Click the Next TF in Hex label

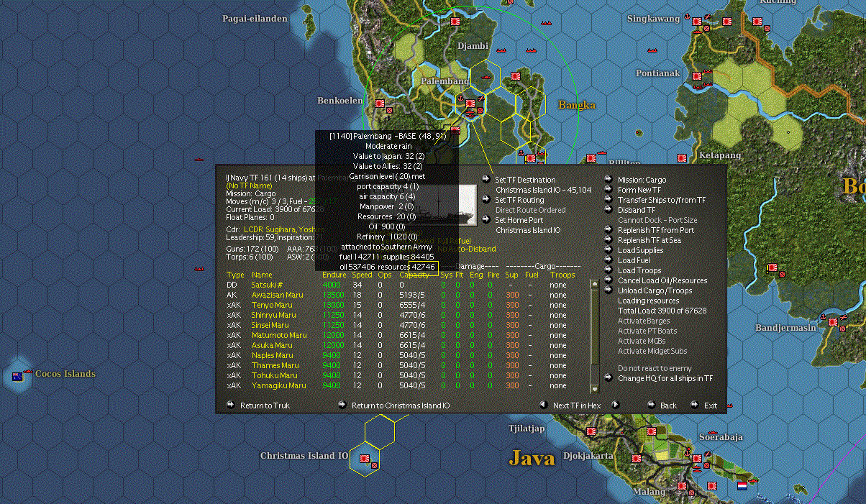(x=576, y=406)
